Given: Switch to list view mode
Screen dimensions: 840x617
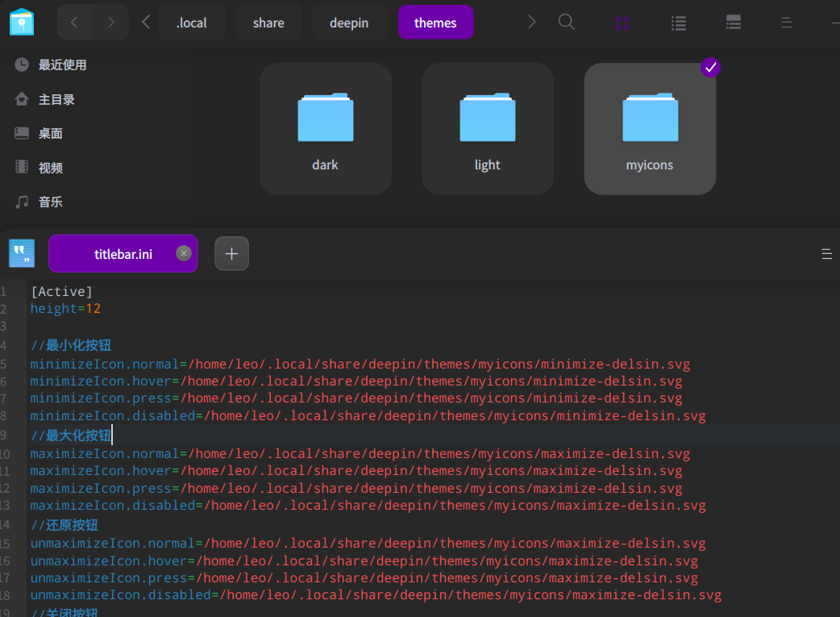Looking at the screenshot, I should click(x=679, y=23).
